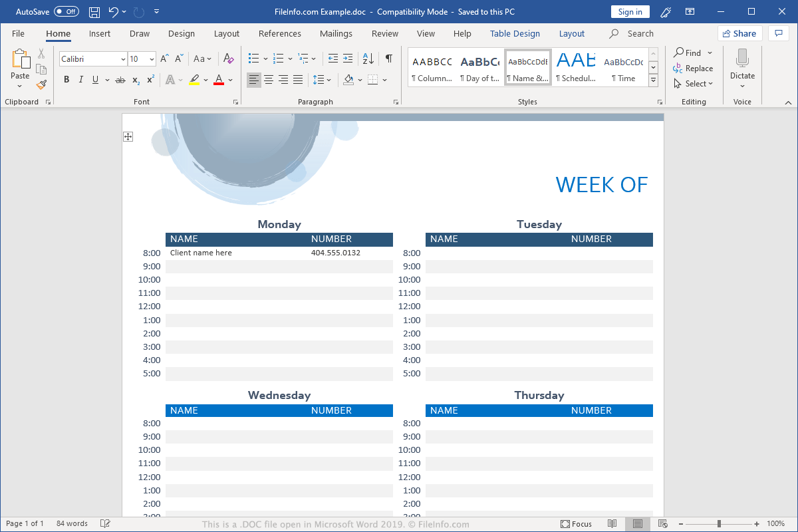Show paragraph marks with pilcrow icon

[x=388, y=59]
